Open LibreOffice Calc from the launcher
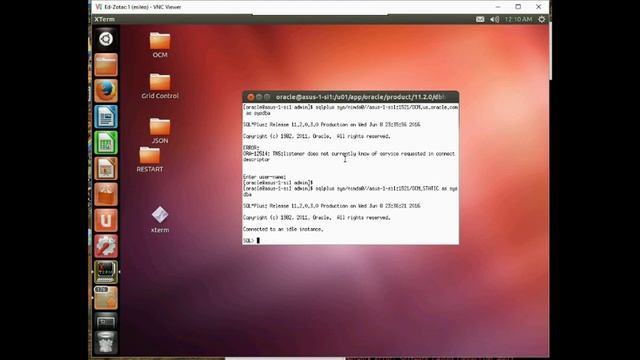640x360 pixels. pos(106,142)
